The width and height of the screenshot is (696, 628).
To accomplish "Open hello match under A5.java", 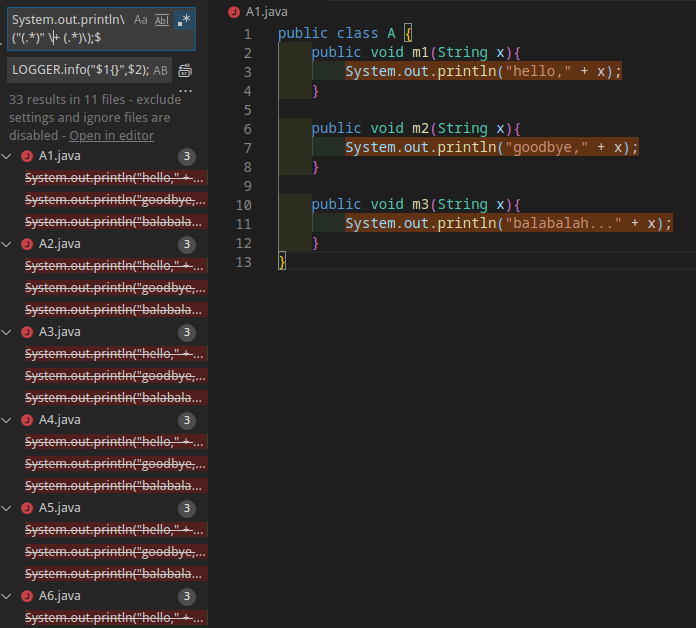I will click(116, 530).
